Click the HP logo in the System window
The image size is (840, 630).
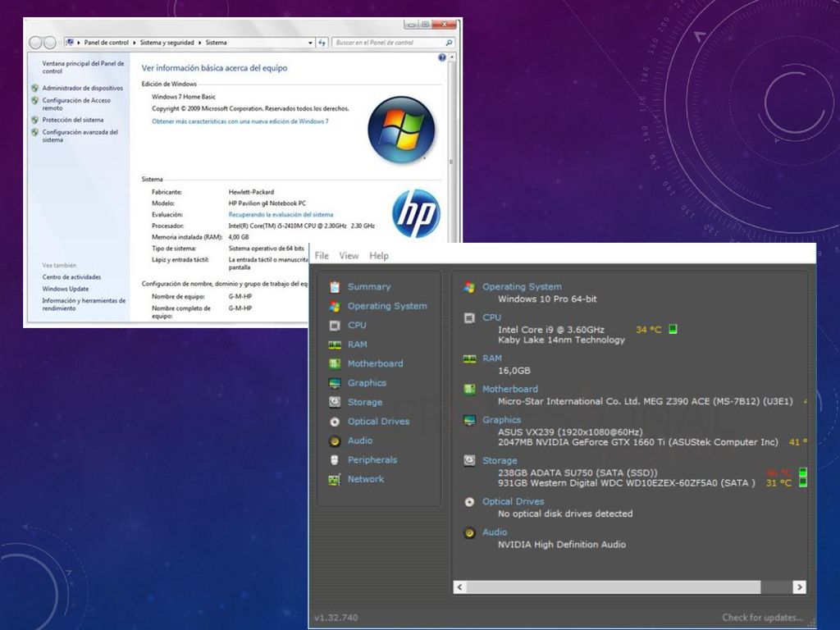point(416,213)
